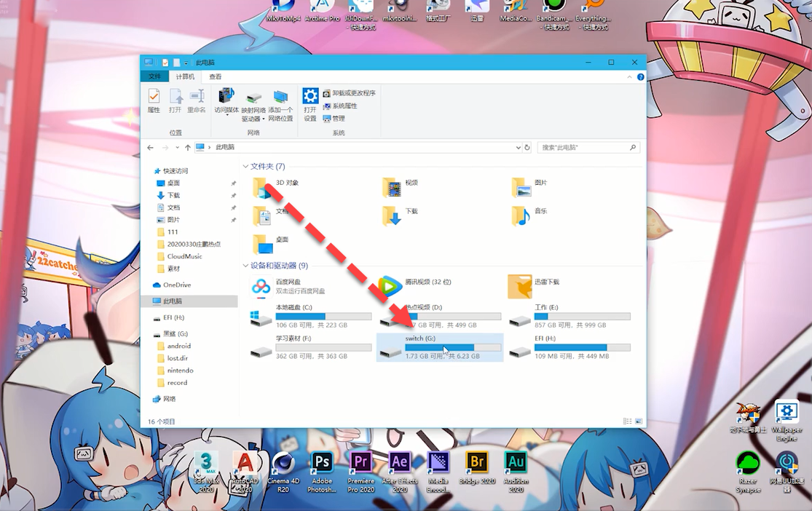Image resolution: width=812 pixels, height=511 pixels.
Task: Refresh the 此电脑 view
Action: 527,148
